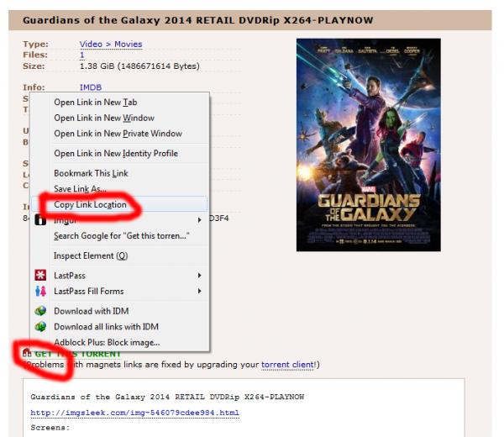Choose Bookmark This Link

click(119, 173)
